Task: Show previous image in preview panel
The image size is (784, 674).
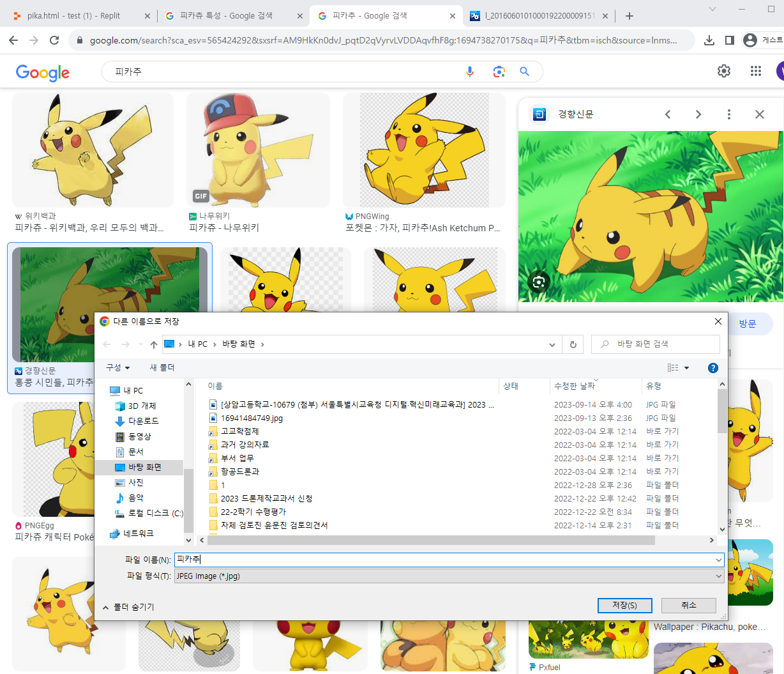Action: (668, 114)
